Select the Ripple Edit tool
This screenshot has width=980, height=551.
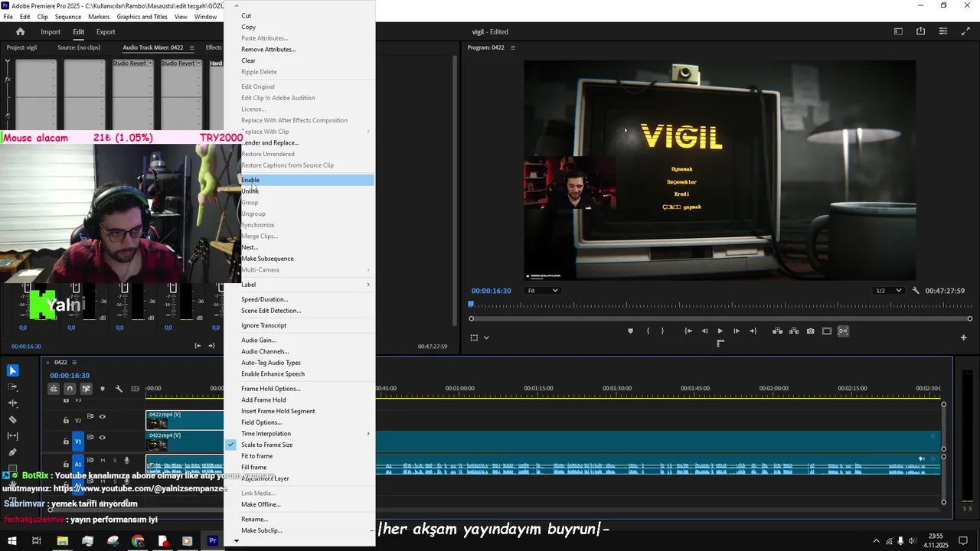tap(12, 403)
